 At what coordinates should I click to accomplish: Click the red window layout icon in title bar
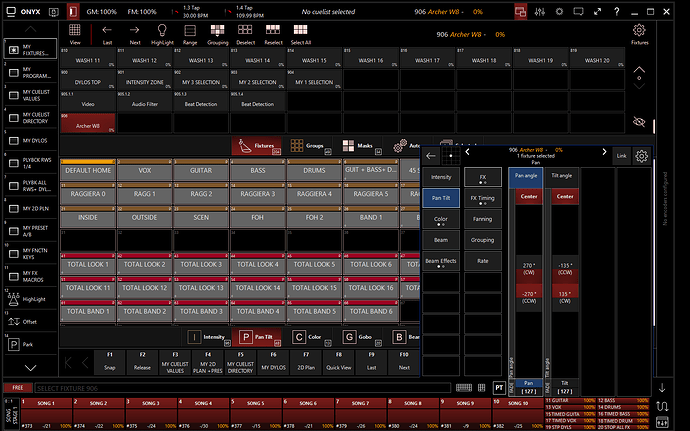(521, 12)
